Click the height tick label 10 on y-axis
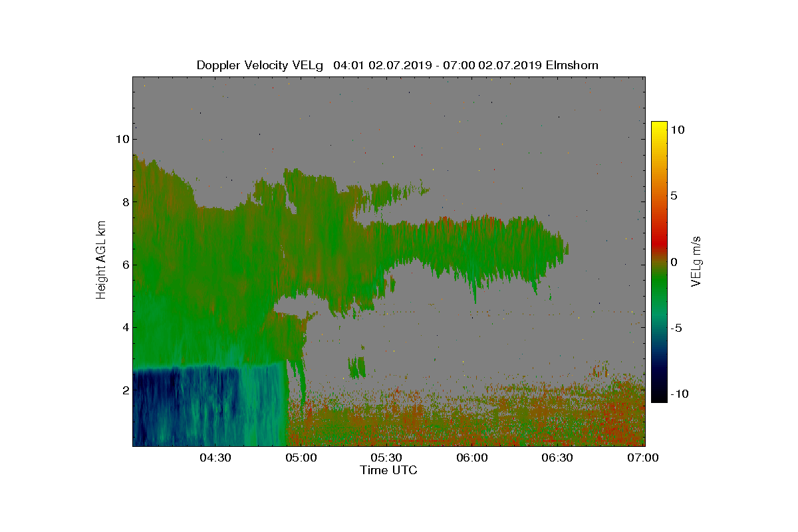 [121, 139]
